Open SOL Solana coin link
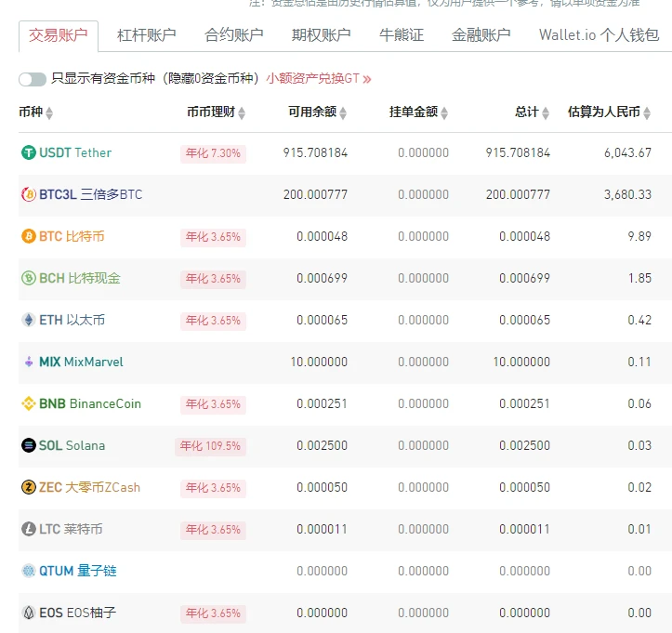The height and width of the screenshot is (633, 672). click(72, 445)
